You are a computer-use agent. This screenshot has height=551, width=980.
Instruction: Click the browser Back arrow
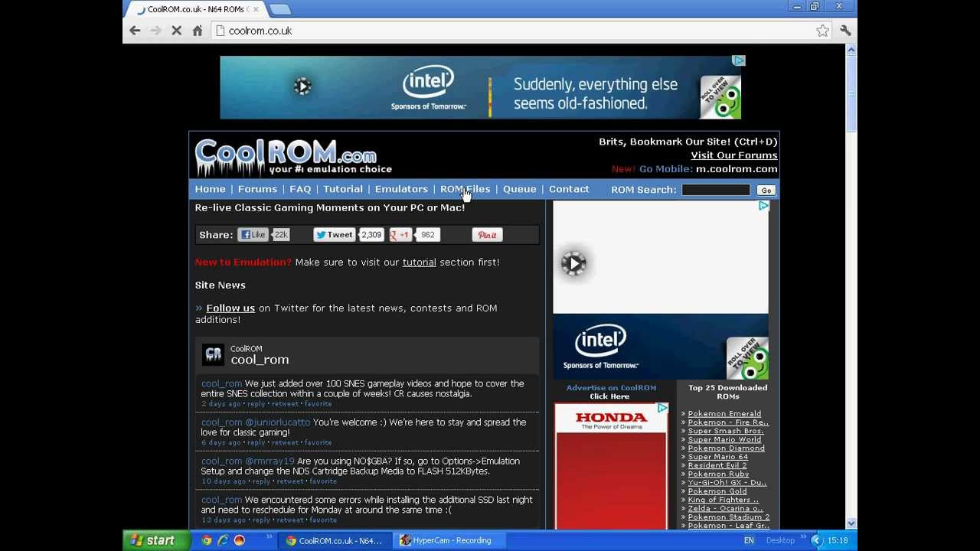click(135, 31)
